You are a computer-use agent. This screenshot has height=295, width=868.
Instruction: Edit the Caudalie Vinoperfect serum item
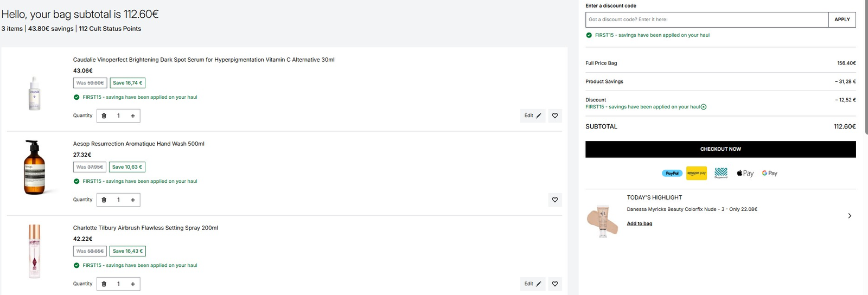point(533,116)
